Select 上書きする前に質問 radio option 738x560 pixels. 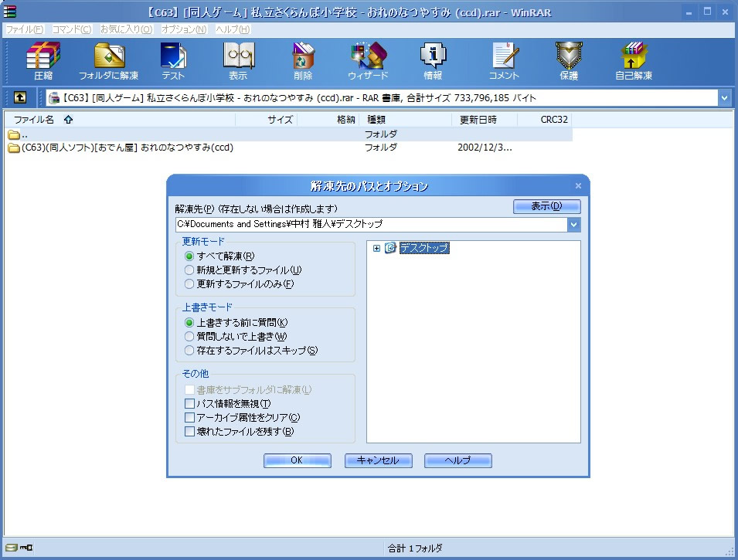click(189, 323)
